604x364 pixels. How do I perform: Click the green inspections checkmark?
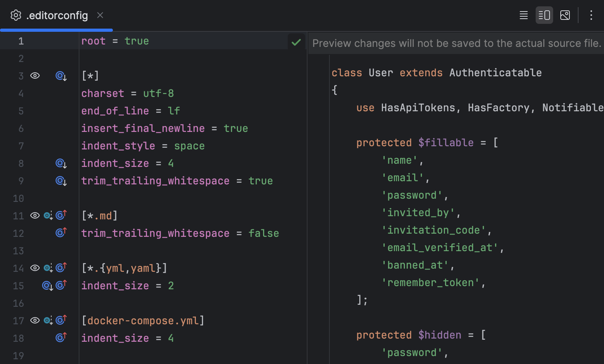296,41
